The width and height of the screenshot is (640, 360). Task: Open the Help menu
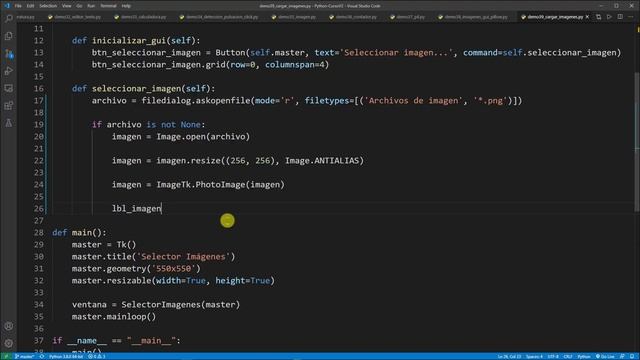pos(126,6)
